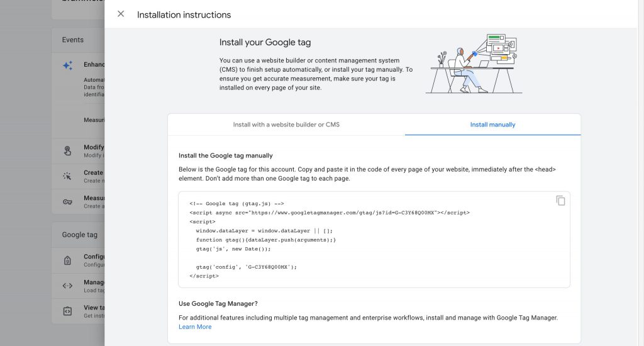This screenshot has height=346, width=644.
Task: Open Install with a website builder or CMS tab
Action: coord(286,125)
